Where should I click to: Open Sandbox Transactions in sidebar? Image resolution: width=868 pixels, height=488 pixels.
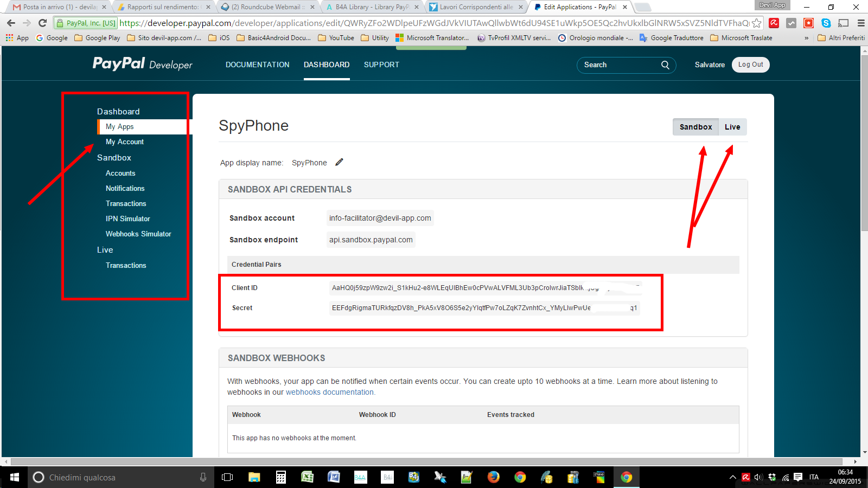point(126,203)
